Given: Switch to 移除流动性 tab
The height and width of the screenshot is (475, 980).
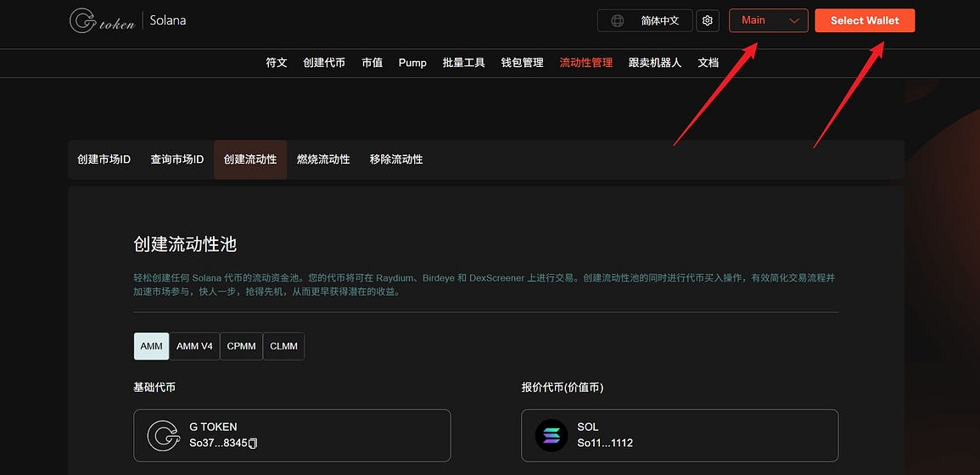Looking at the screenshot, I should 396,159.
